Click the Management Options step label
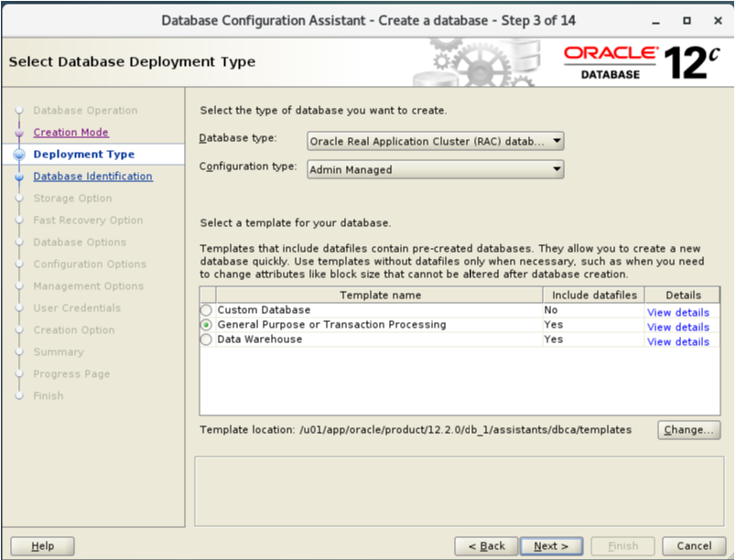 [88, 286]
